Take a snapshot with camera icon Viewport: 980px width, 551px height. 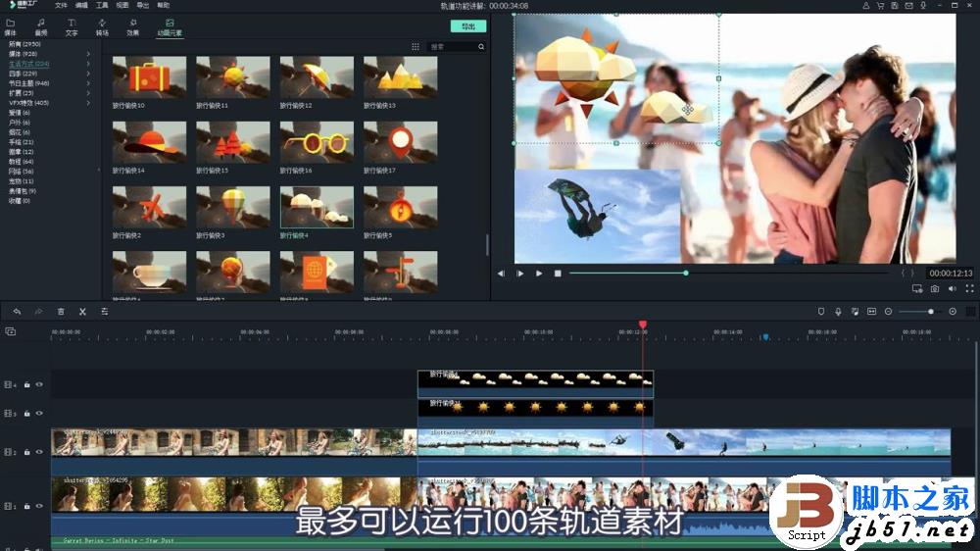tap(934, 289)
